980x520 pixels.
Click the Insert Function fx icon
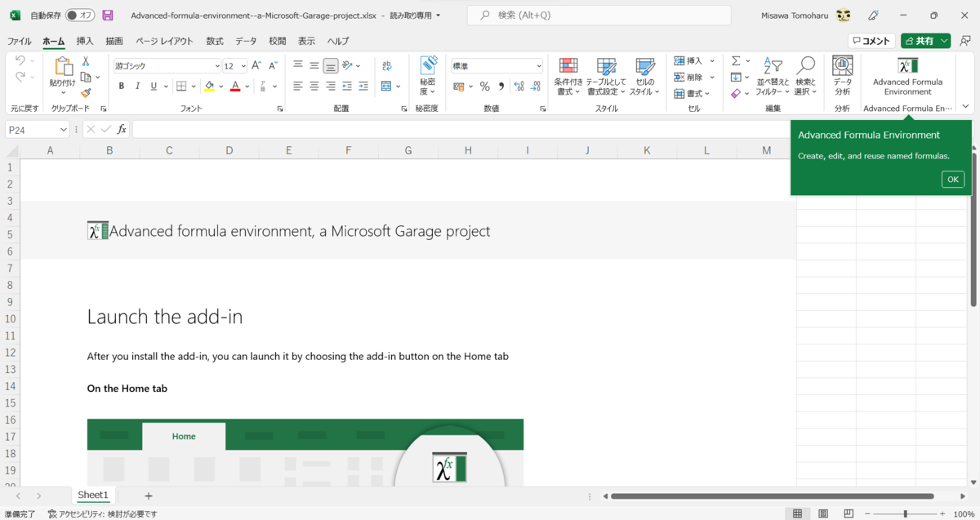[x=122, y=129]
